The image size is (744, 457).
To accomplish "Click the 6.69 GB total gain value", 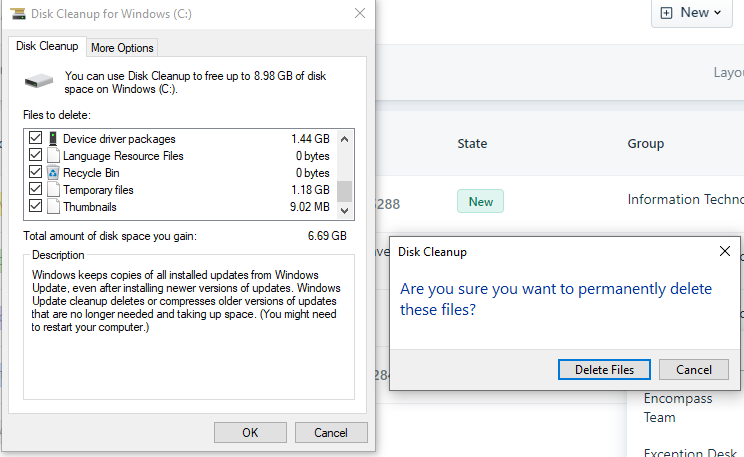I will point(327,236).
